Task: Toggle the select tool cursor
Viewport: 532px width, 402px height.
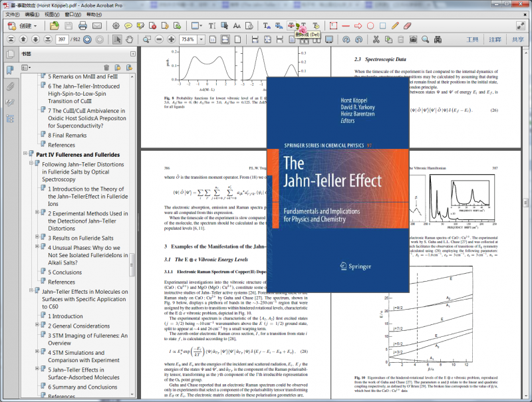Action: coord(117,39)
